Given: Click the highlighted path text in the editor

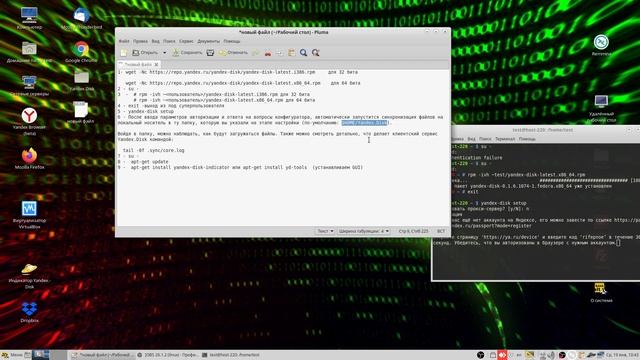Looking at the screenshot, I should [x=364, y=122].
